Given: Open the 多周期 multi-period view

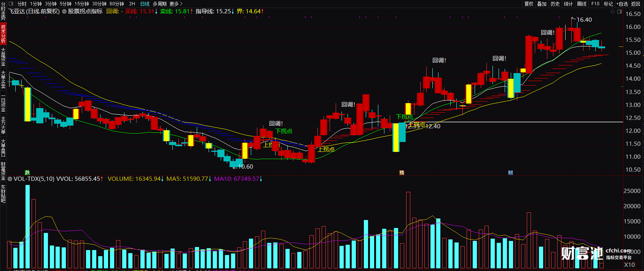Looking at the screenshot, I should 159,4.
